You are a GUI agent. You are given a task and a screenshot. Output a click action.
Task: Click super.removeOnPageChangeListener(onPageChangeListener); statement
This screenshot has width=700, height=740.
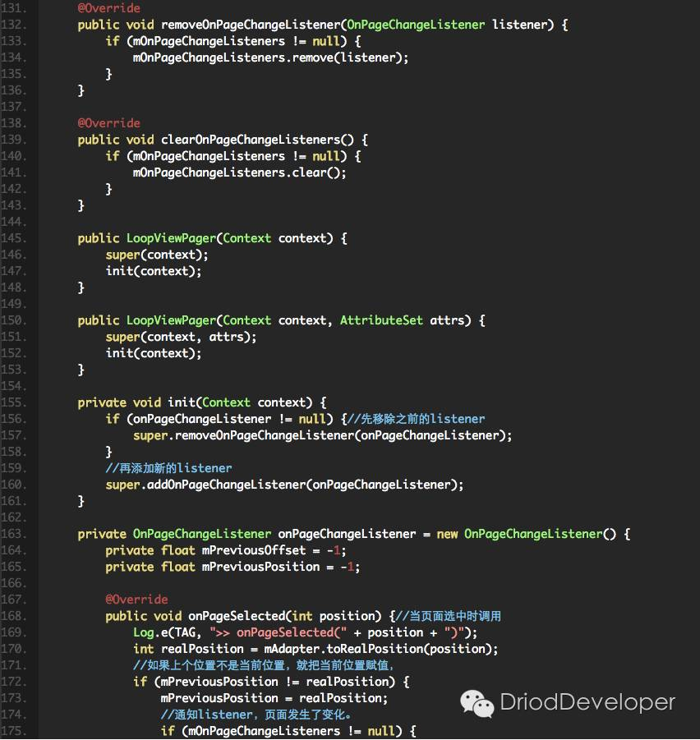coord(322,435)
